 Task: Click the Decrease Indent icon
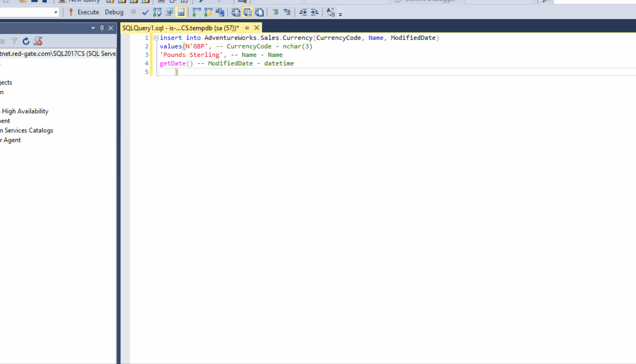pos(303,12)
